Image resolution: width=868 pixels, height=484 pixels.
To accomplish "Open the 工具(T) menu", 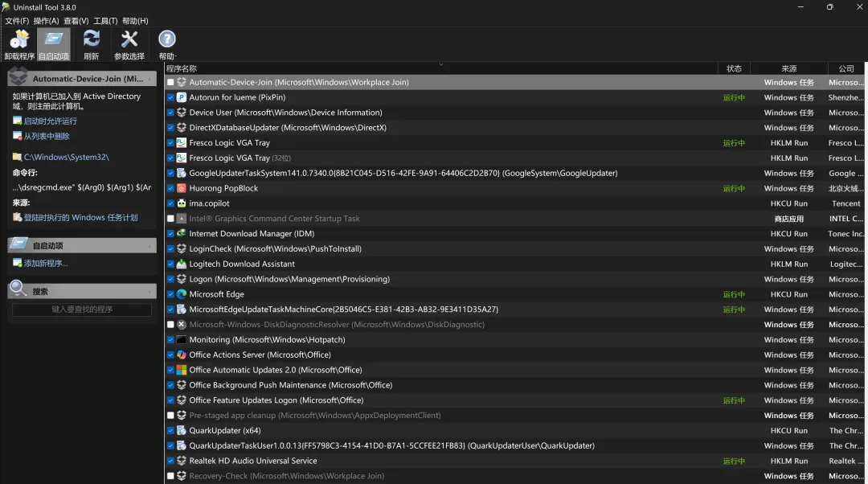I will 105,21.
